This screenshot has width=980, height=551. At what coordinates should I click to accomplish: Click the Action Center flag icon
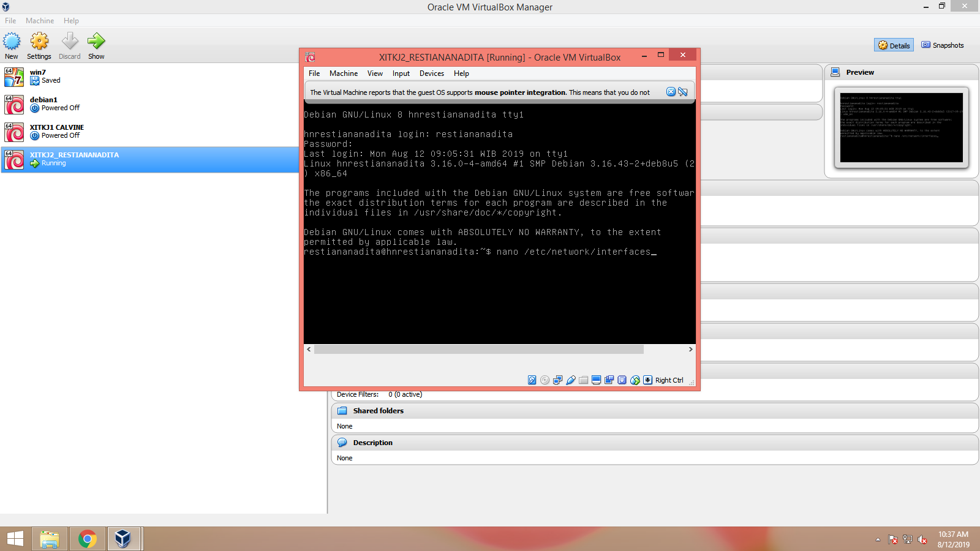tap(893, 539)
